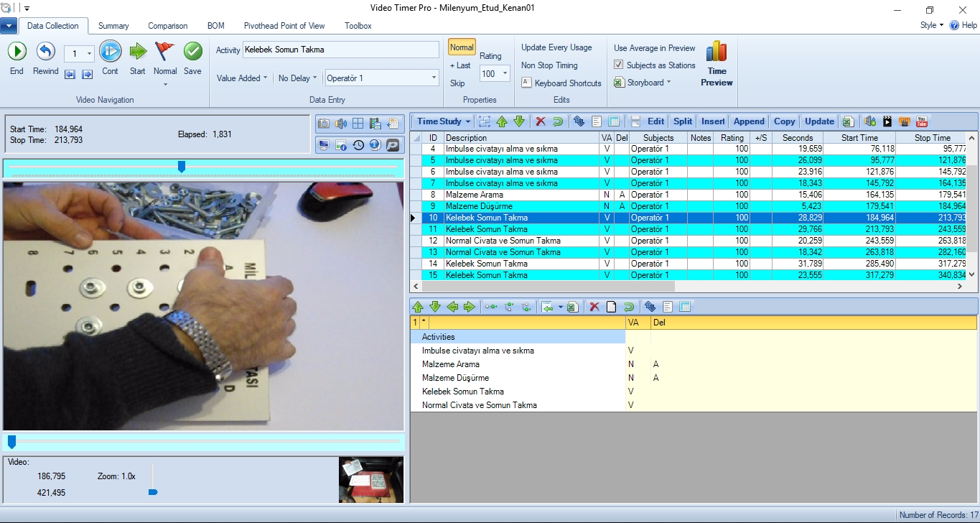The width and height of the screenshot is (980, 523).
Task: Expand the Value Added dropdown
Action: coord(242,78)
